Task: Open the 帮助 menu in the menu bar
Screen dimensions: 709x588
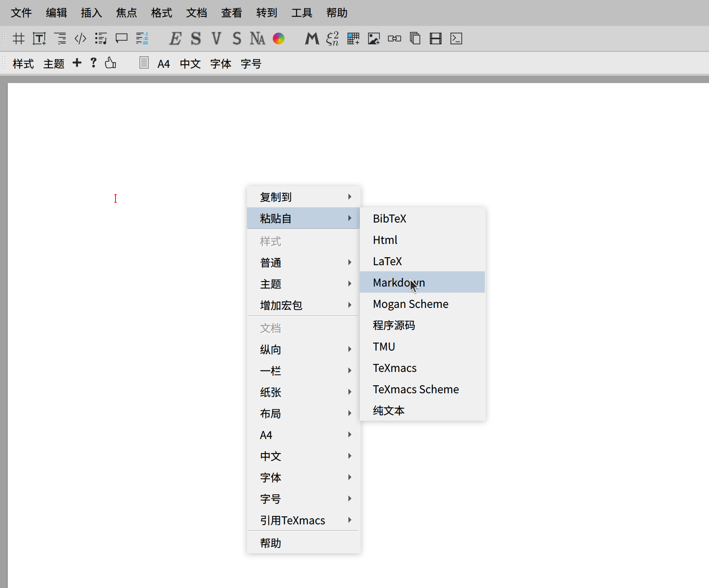Action: click(x=337, y=13)
